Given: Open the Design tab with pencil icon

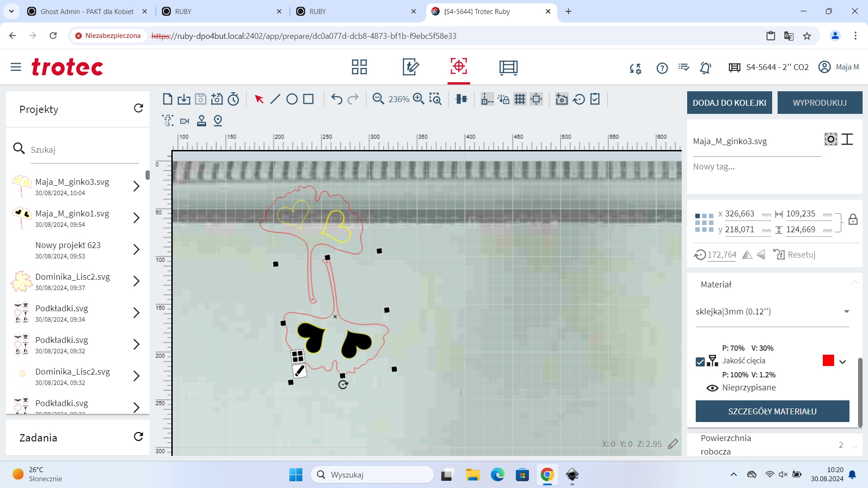Looking at the screenshot, I should (410, 67).
